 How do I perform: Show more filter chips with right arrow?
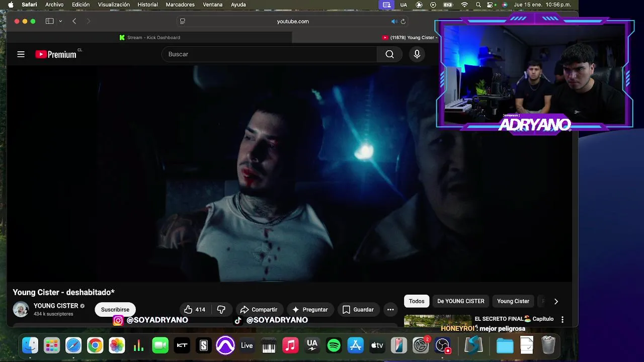pos(556,301)
